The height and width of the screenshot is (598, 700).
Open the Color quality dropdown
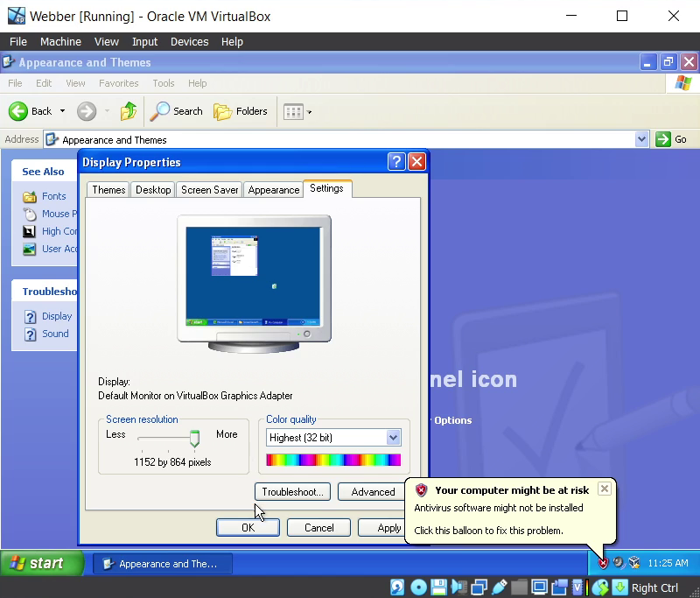[x=393, y=437]
